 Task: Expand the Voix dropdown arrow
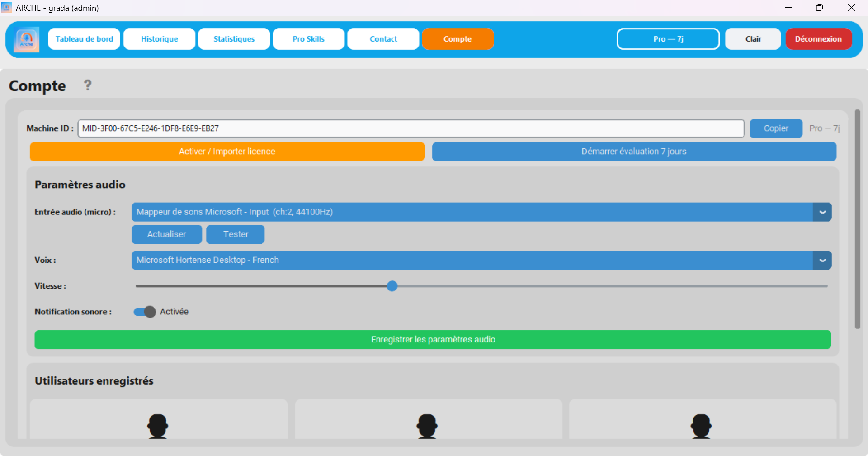tap(822, 261)
